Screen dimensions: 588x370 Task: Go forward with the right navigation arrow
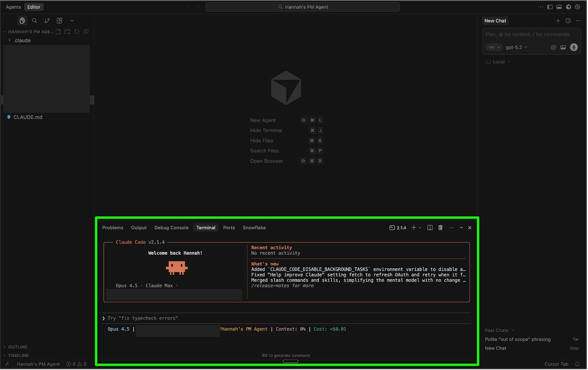[x=198, y=7]
